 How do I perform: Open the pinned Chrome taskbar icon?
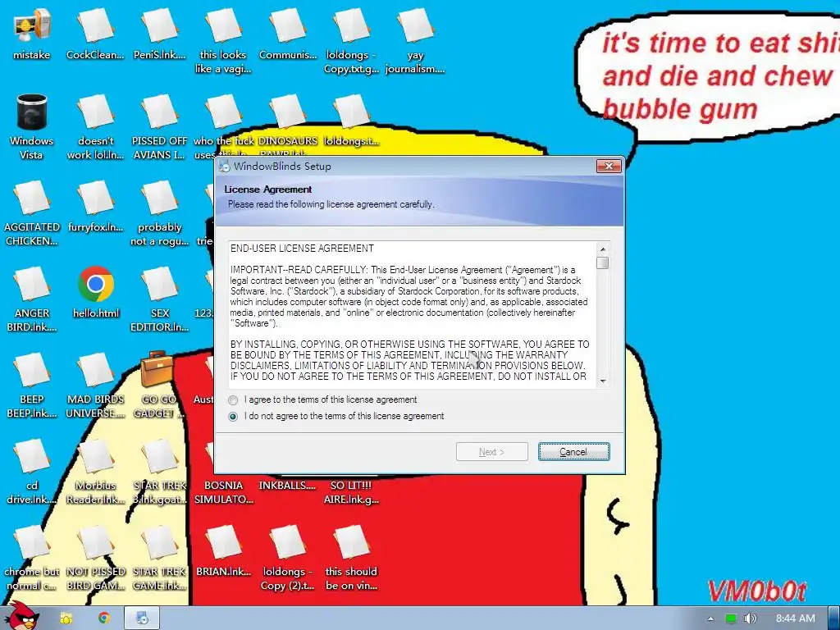point(104,619)
